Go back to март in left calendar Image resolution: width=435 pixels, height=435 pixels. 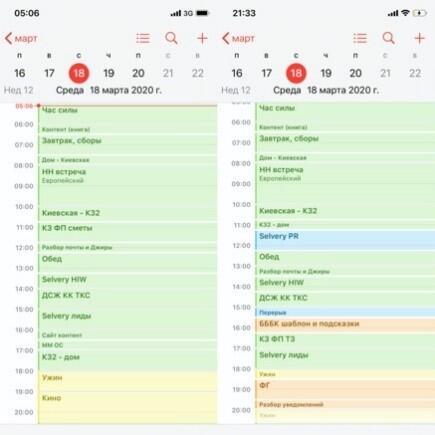click(x=21, y=39)
